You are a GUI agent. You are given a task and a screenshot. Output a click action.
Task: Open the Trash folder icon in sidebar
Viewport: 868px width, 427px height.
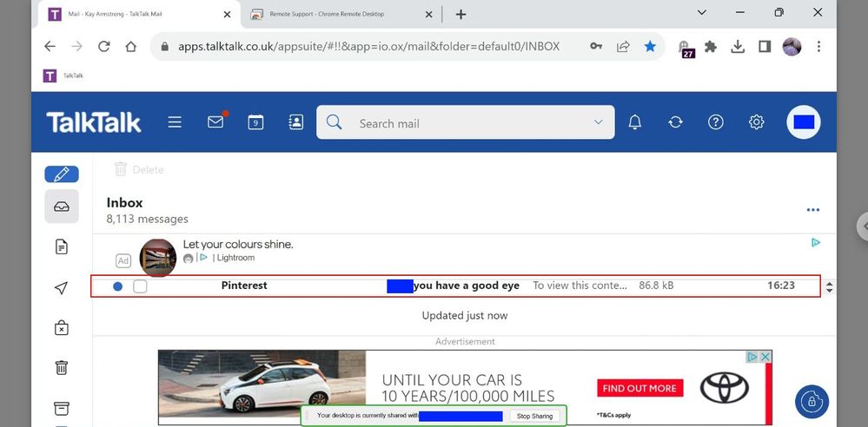[62, 367]
